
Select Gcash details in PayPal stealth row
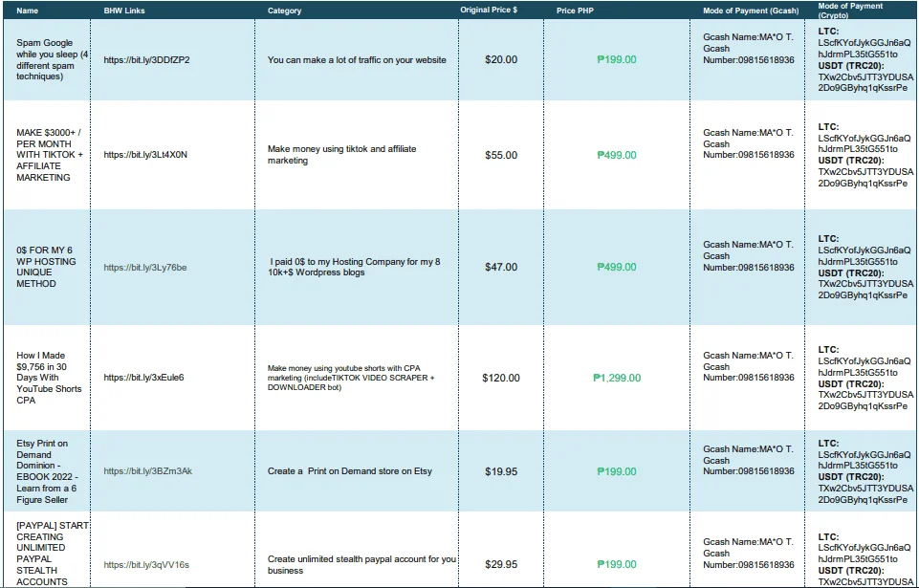(749, 554)
